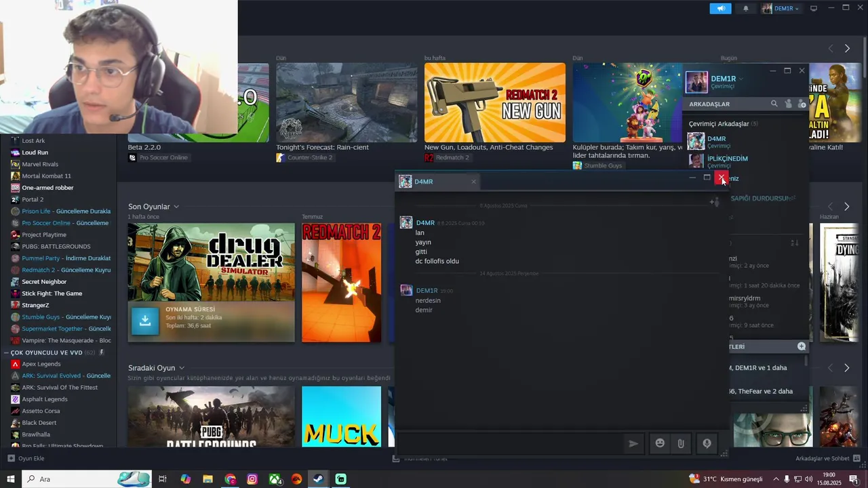This screenshot has height=488, width=868.
Task: Open Tonight's Forecast: Rain-cient news post
Action: tap(322, 147)
